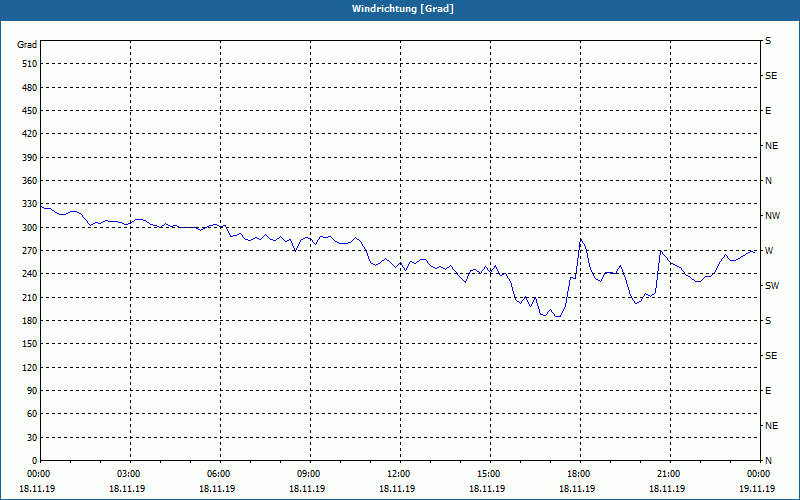Select the NE compass label at 30 level
The image size is (800, 500).
coord(771,426)
